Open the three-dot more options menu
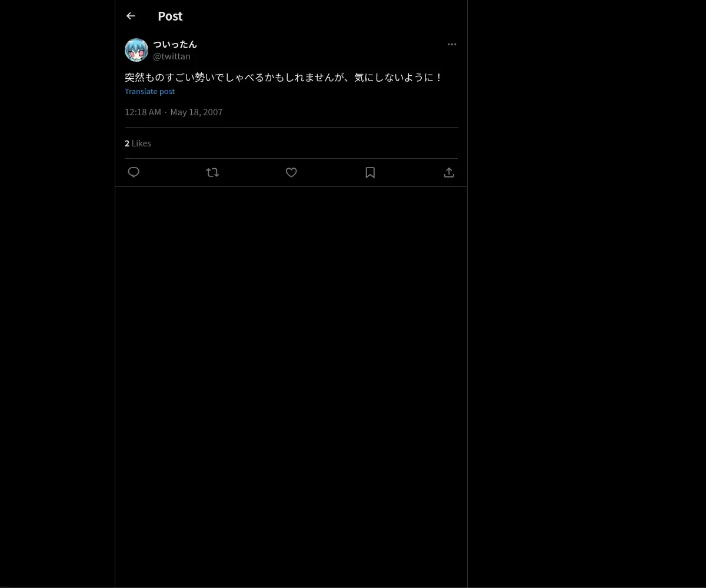The image size is (706, 588). [x=452, y=44]
